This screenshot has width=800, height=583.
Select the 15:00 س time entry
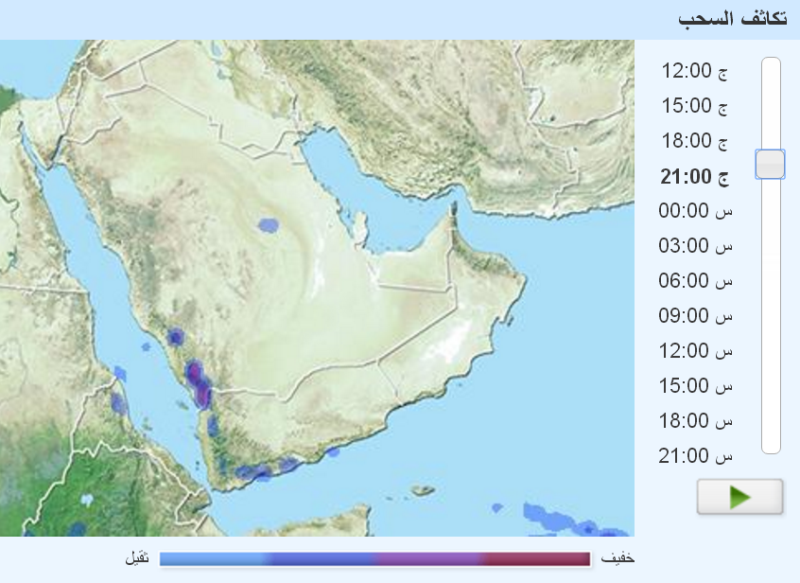coord(695,386)
